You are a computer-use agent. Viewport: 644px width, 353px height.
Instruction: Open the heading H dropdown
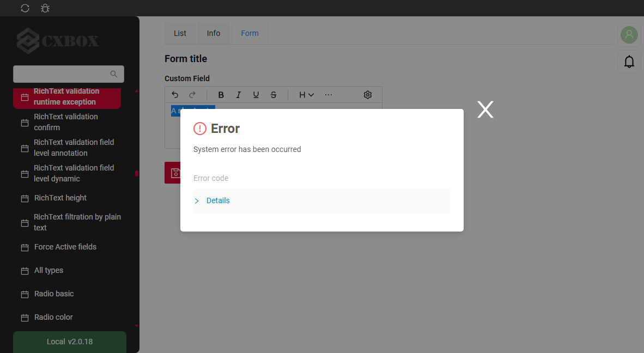[x=306, y=95]
